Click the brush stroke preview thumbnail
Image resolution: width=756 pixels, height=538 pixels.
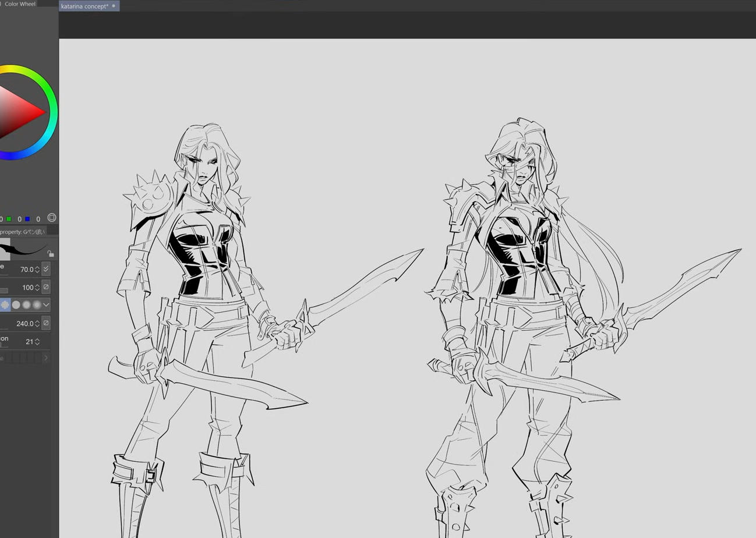click(23, 250)
